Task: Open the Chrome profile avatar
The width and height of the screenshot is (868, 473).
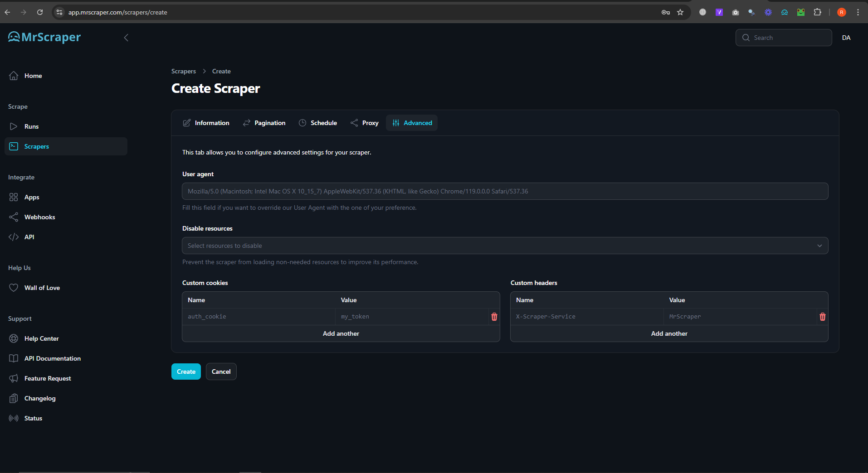Action: pyautogui.click(x=842, y=12)
